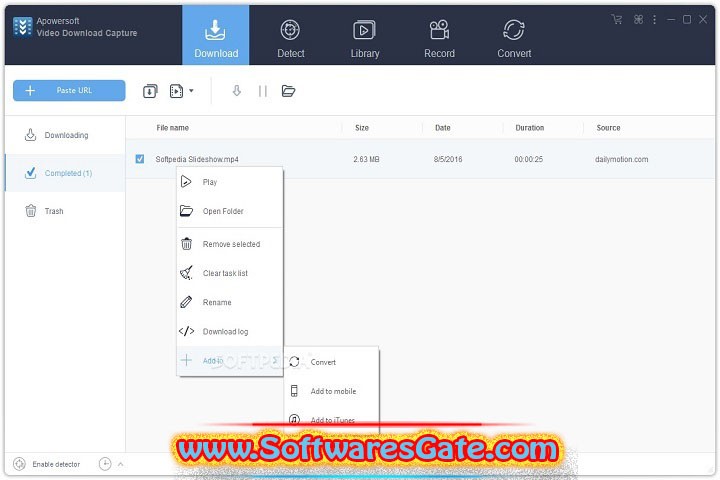Switch to the Convert tab
Viewport: 720px width, 480px height.
(514, 39)
